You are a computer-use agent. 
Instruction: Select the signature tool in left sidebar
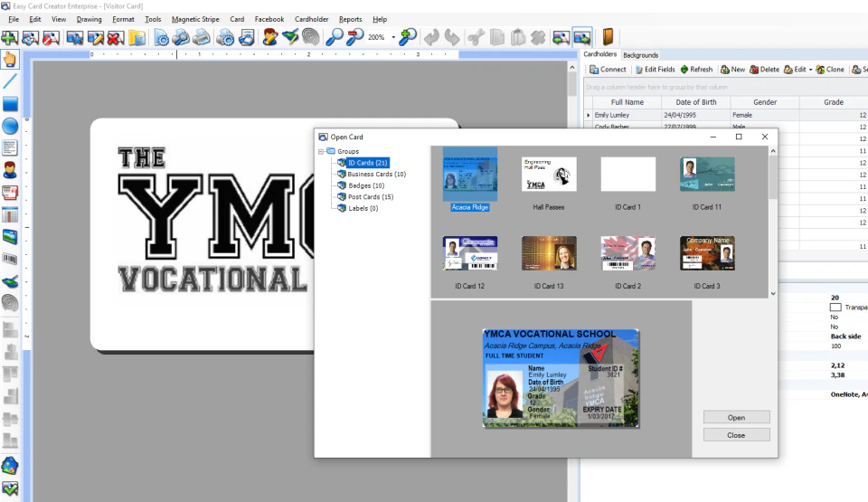tap(10, 281)
